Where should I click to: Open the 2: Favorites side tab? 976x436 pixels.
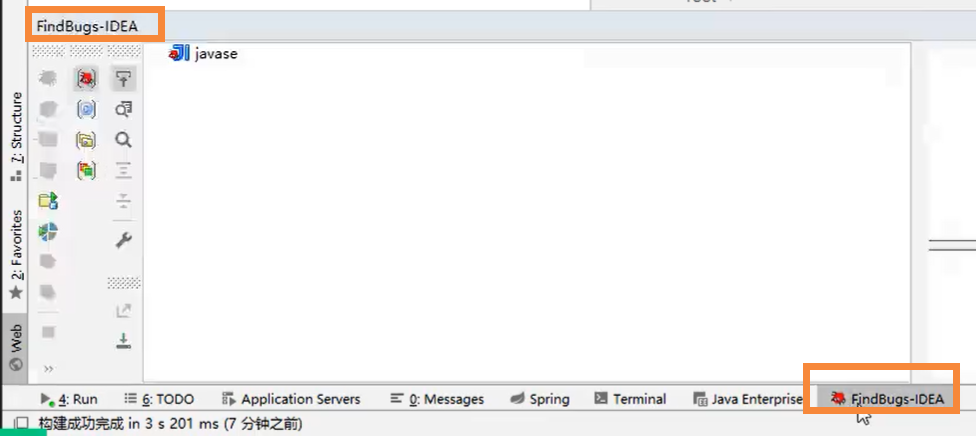17,254
